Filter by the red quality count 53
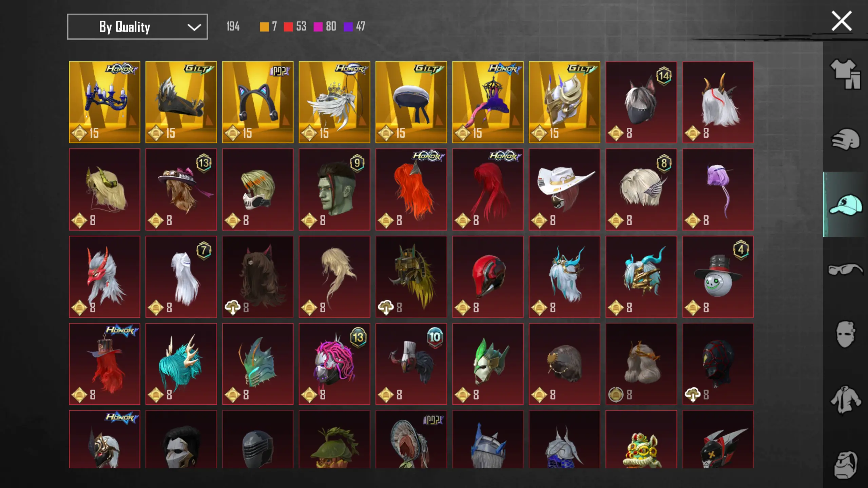Screen dimensions: 868x488 (x=301, y=26)
